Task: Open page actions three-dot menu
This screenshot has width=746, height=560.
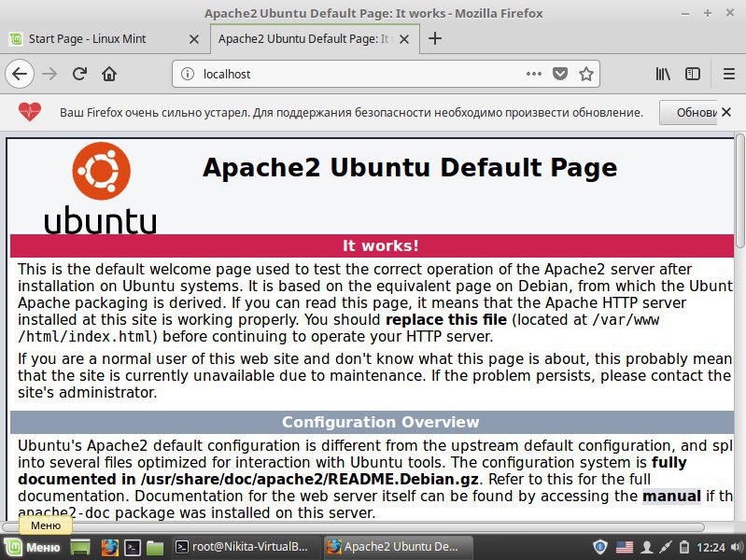Action: coord(534,74)
